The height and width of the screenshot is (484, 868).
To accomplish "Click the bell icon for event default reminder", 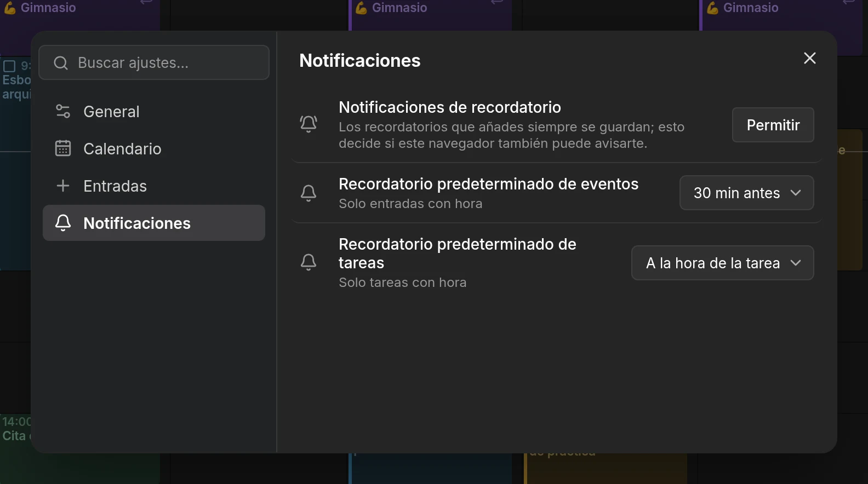I will (309, 193).
